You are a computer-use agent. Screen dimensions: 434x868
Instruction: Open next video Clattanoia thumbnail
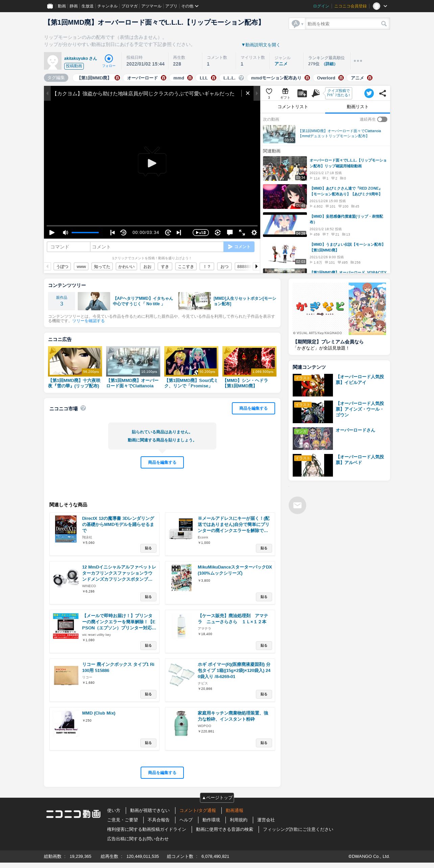(279, 134)
